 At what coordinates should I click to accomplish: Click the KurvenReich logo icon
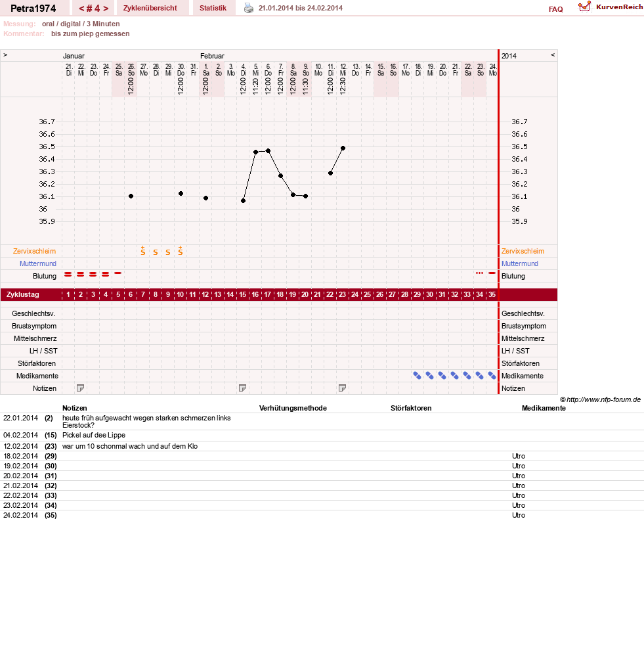(584, 7)
